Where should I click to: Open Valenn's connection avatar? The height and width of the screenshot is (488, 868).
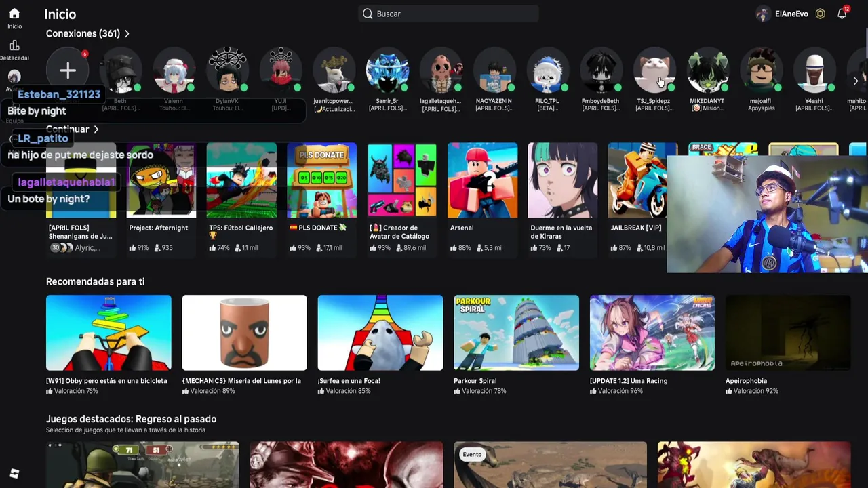point(174,70)
